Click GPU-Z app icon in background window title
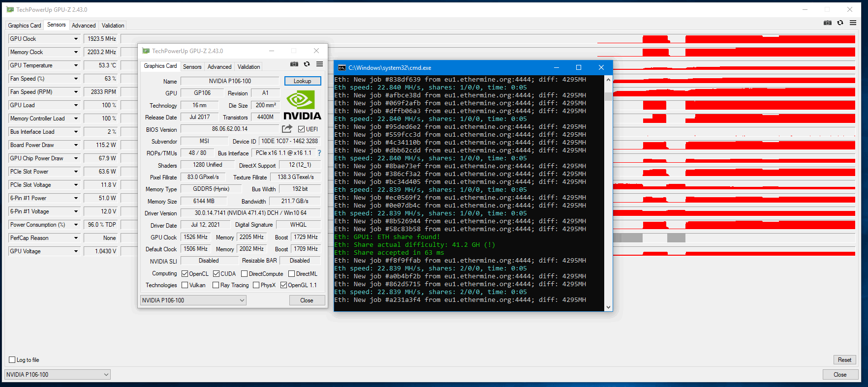 (10, 10)
